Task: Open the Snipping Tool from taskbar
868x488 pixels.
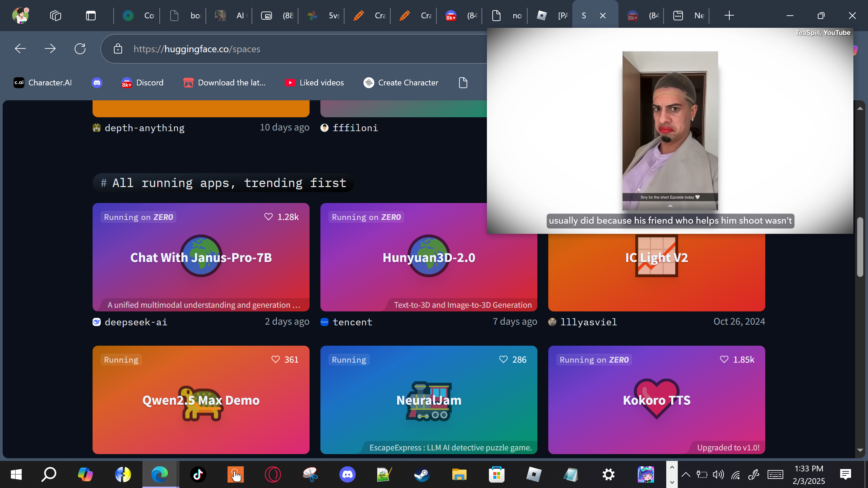Action: click(x=310, y=474)
